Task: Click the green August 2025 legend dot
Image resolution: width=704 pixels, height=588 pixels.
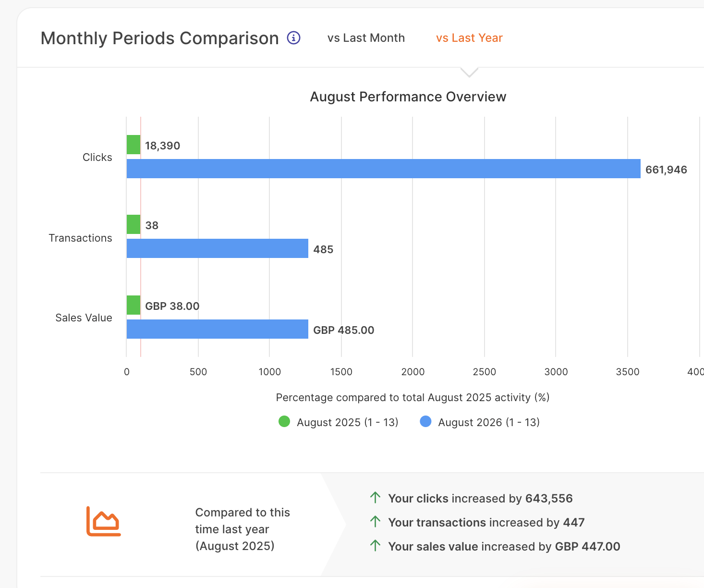Action: pyautogui.click(x=284, y=422)
